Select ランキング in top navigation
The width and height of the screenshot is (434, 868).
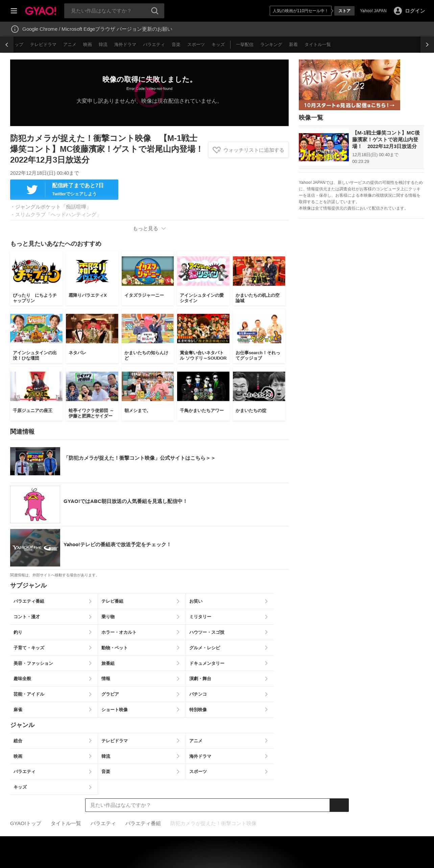coord(271,45)
